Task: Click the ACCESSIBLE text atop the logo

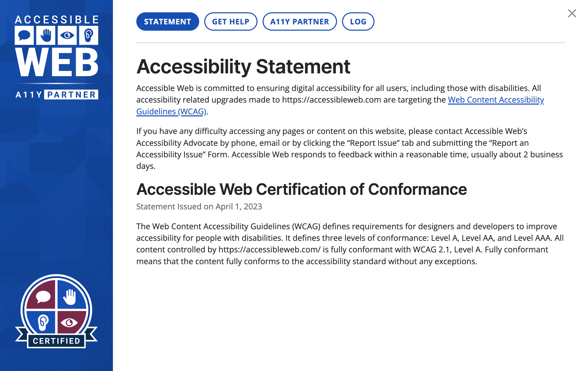Action: point(57,20)
